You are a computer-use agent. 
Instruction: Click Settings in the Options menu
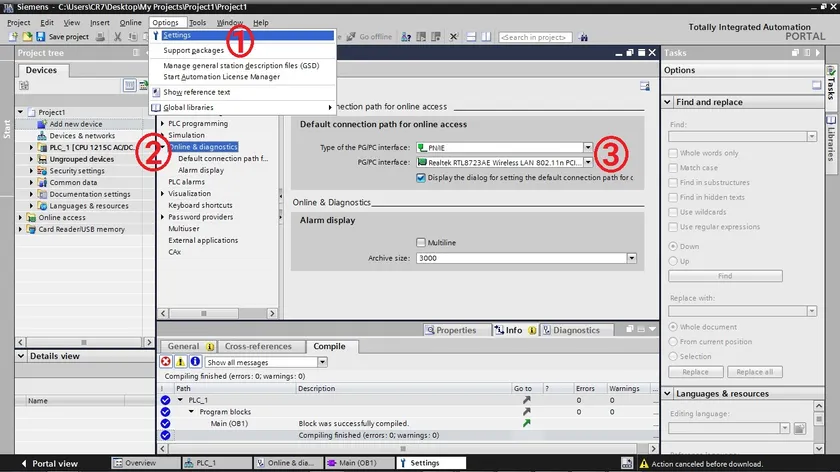click(x=242, y=35)
